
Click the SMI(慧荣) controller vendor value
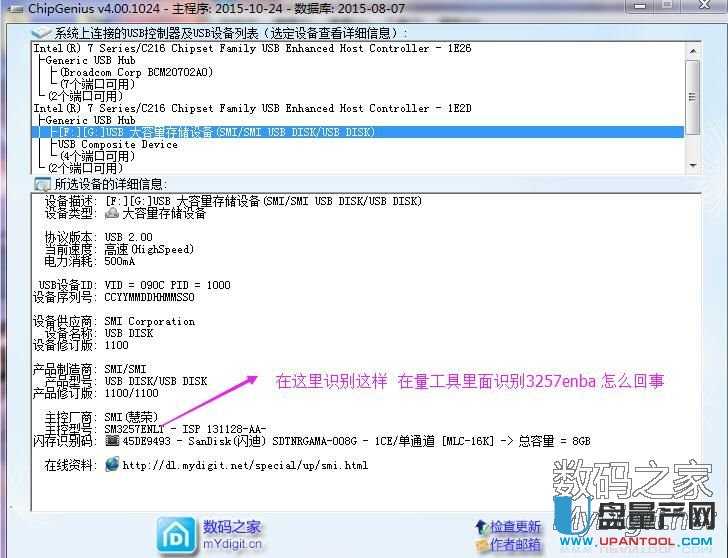(131, 417)
